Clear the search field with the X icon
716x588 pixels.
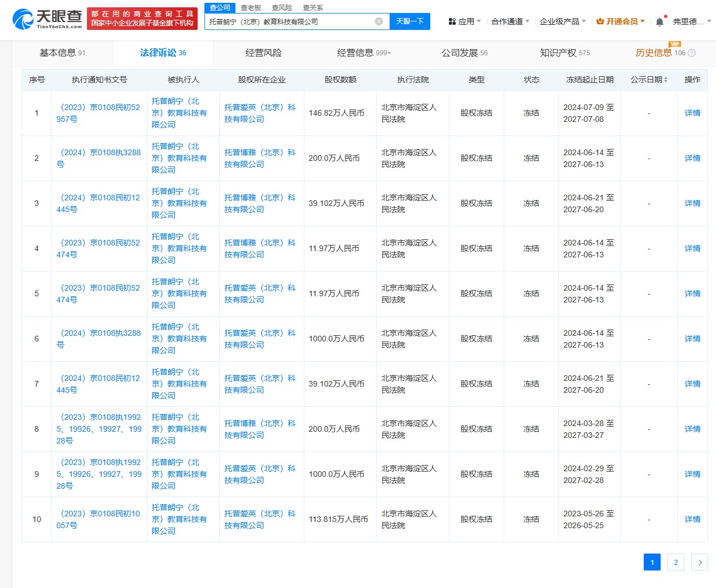coord(379,21)
